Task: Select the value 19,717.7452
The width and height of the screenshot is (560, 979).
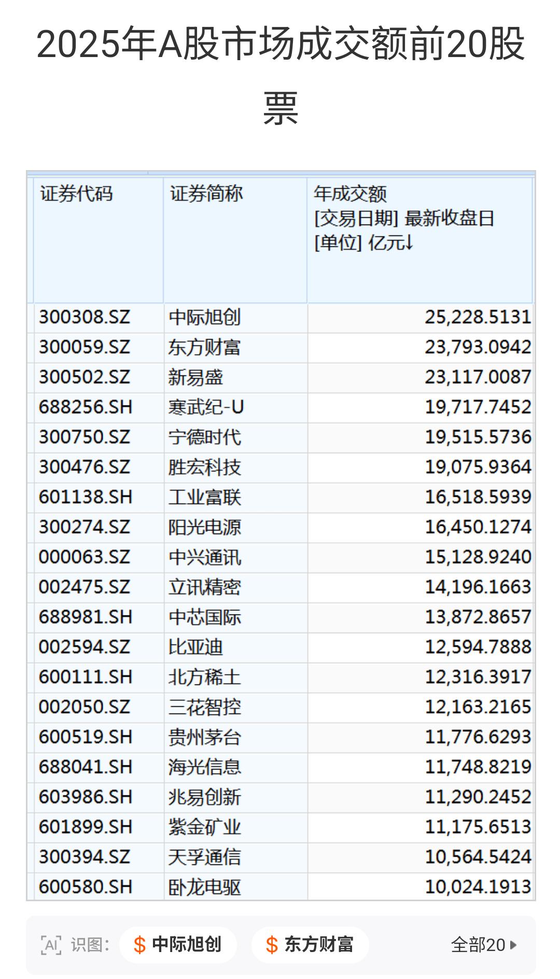Action: click(x=478, y=407)
